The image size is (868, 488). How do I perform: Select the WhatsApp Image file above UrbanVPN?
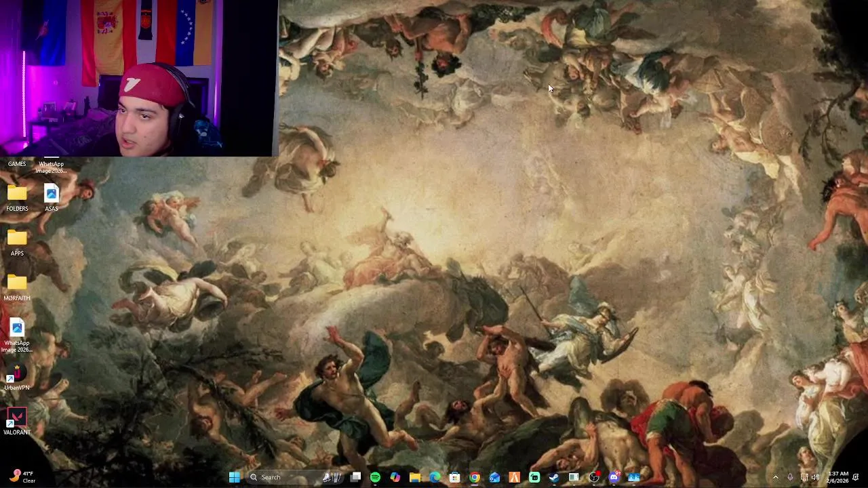(x=17, y=336)
